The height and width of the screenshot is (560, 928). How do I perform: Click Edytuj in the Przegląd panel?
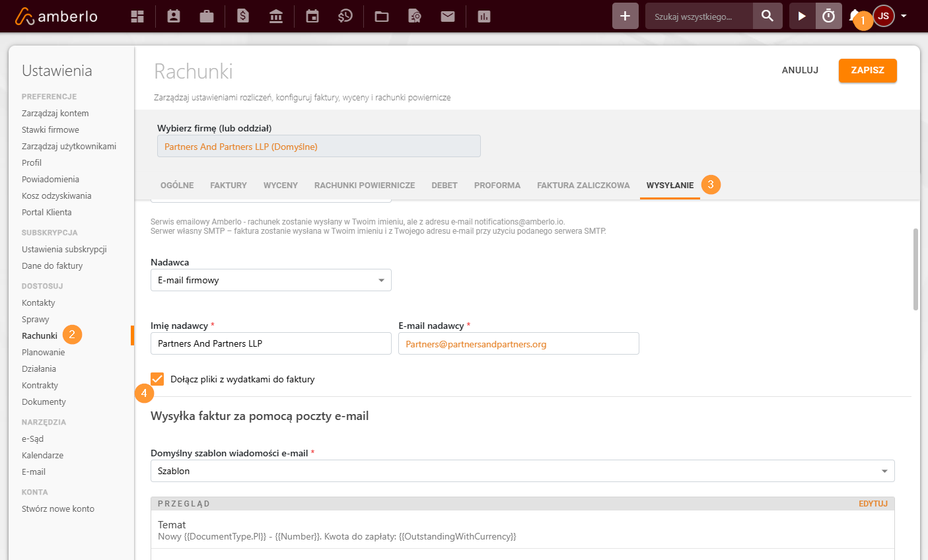pos(873,503)
